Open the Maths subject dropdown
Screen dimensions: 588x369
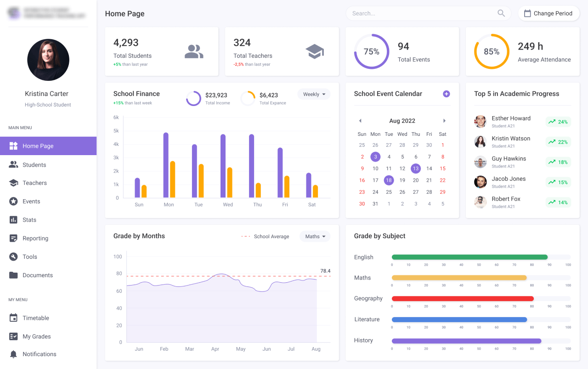[x=315, y=236]
